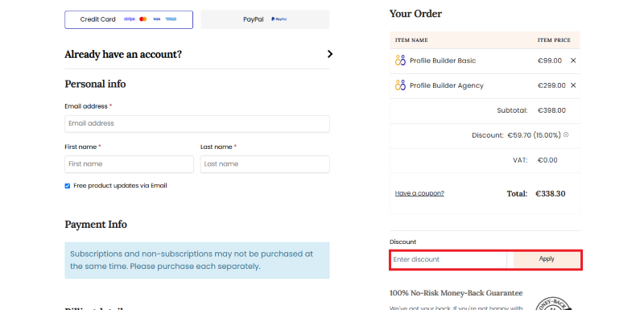
Task: Select the Credit Card payment option
Action: pos(129,19)
